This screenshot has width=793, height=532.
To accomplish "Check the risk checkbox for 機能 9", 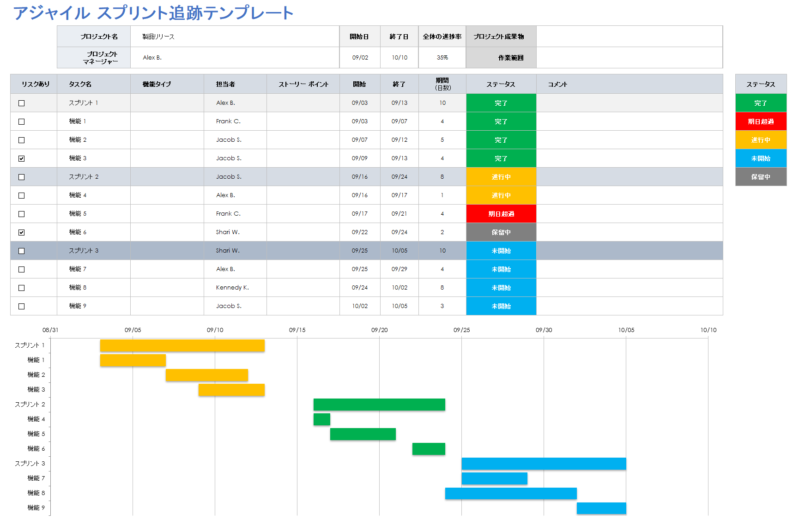I will pos(21,306).
